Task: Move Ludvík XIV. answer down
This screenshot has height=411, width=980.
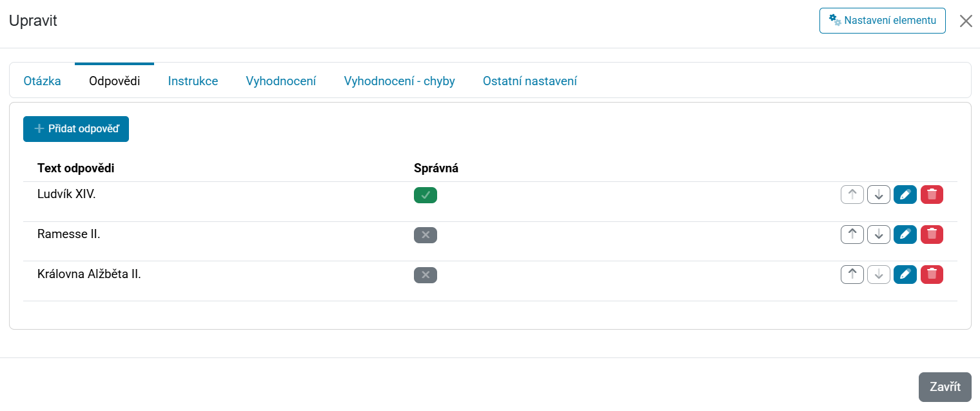Action: click(879, 194)
